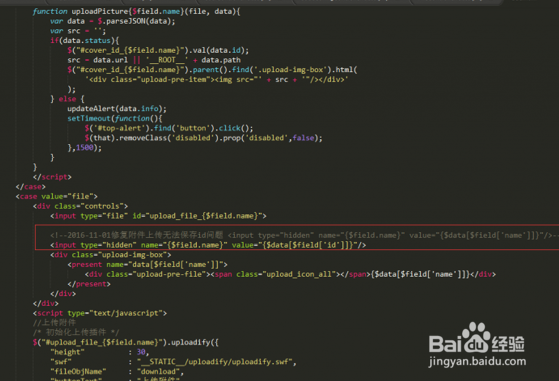Click the '.uploadify({' call line
The image size is (559, 381).
(x=125, y=343)
